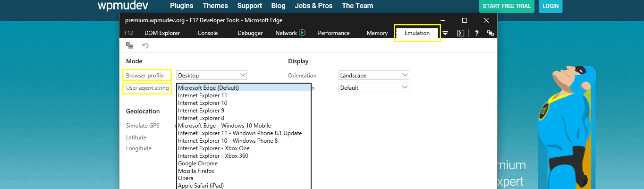This screenshot has width=644, height=189.
Task: Click the User agent string label
Action: (x=147, y=88)
